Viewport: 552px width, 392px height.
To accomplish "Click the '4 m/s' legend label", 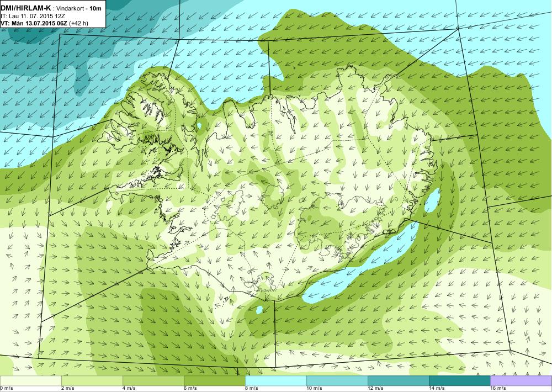I will pyautogui.click(x=129, y=388).
